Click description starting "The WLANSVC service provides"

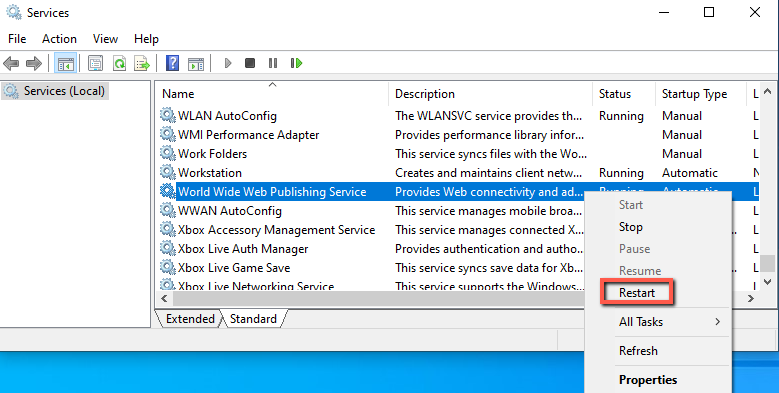tap(488, 116)
